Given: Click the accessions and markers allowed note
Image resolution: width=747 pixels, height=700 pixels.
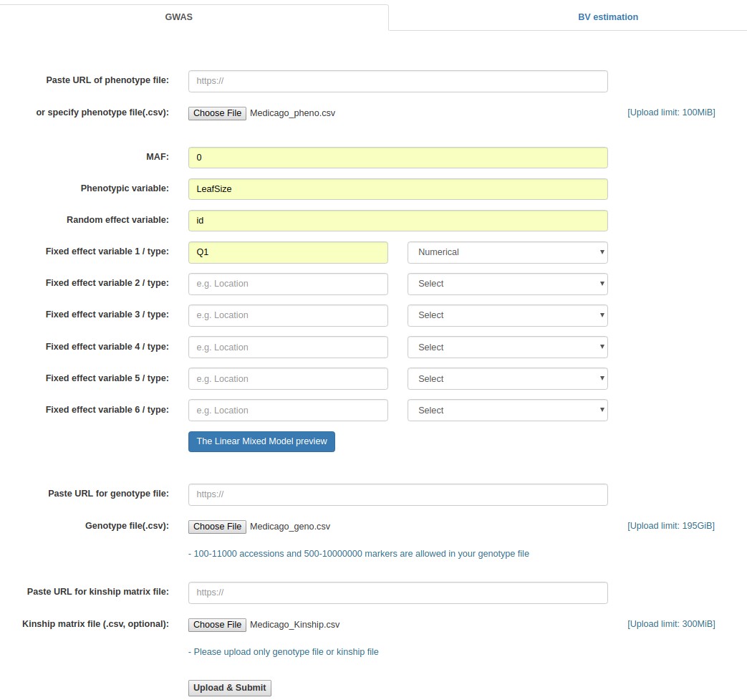Looking at the screenshot, I should coord(359,554).
